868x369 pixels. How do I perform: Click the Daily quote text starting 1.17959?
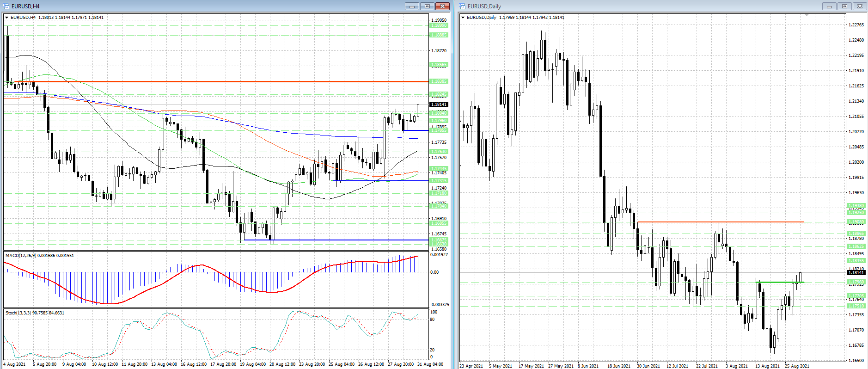pyautogui.click(x=532, y=18)
